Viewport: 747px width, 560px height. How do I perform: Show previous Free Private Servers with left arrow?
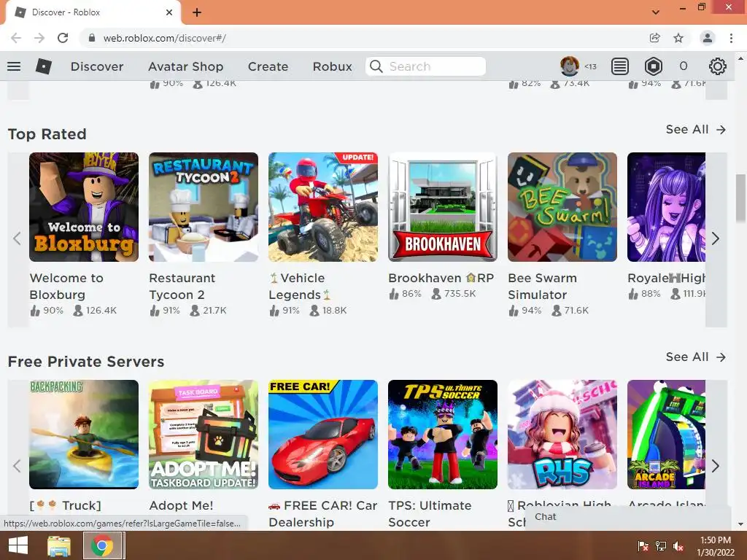coord(18,466)
